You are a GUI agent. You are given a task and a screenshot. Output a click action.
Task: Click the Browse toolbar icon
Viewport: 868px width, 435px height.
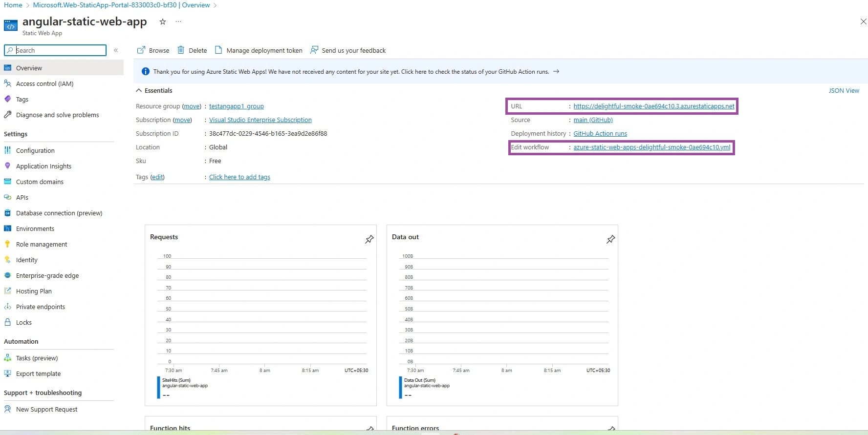click(141, 50)
